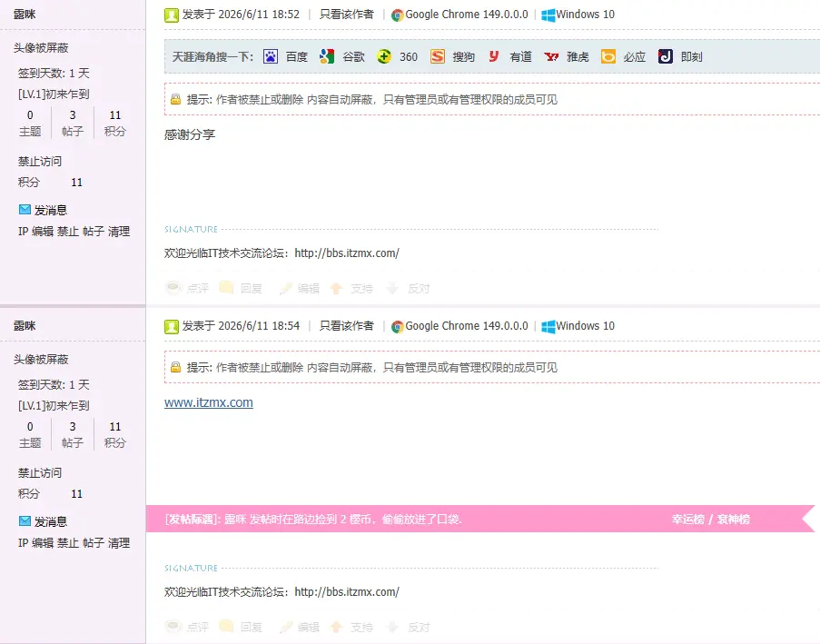Click 回复 reply icon under the first post

(x=226, y=288)
